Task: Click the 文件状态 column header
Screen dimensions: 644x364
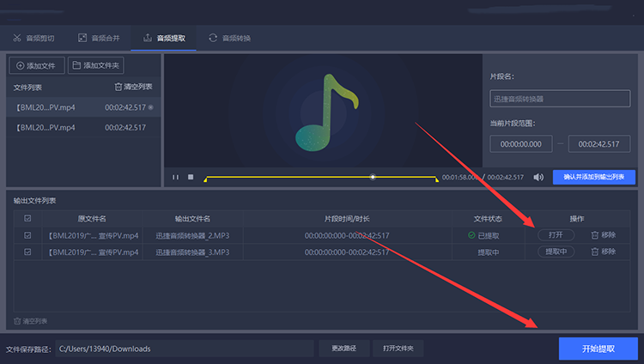Action: pyautogui.click(x=488, y=219)
